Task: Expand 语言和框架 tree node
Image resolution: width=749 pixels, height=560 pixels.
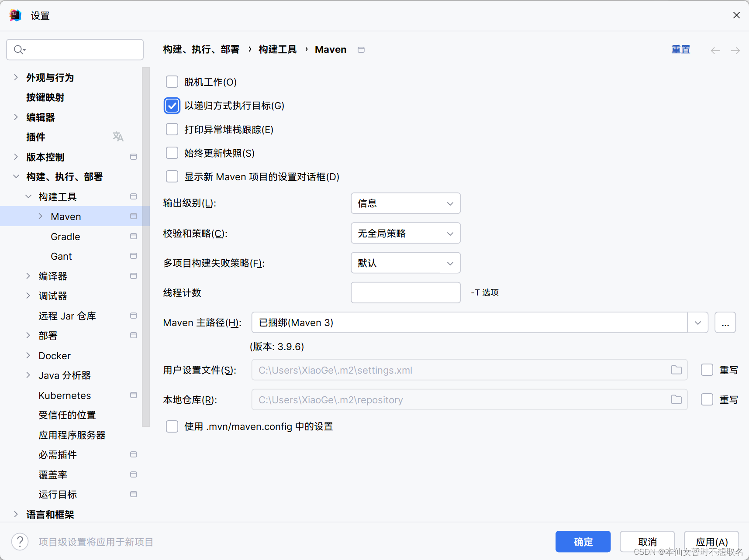Action: pyautogui.click(x=16, y=514)
